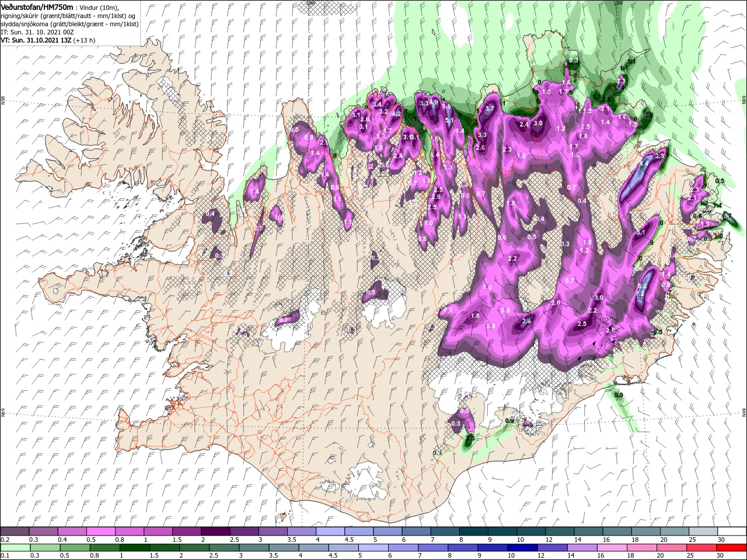Click the bright pink swatch between 0.5 and 0.8

pos(101,531)
